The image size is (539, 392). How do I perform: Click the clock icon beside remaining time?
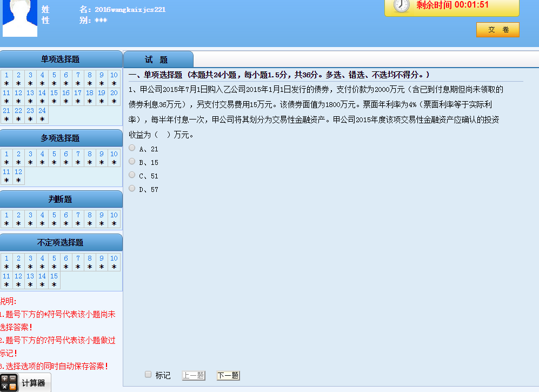tap(402, 5)
